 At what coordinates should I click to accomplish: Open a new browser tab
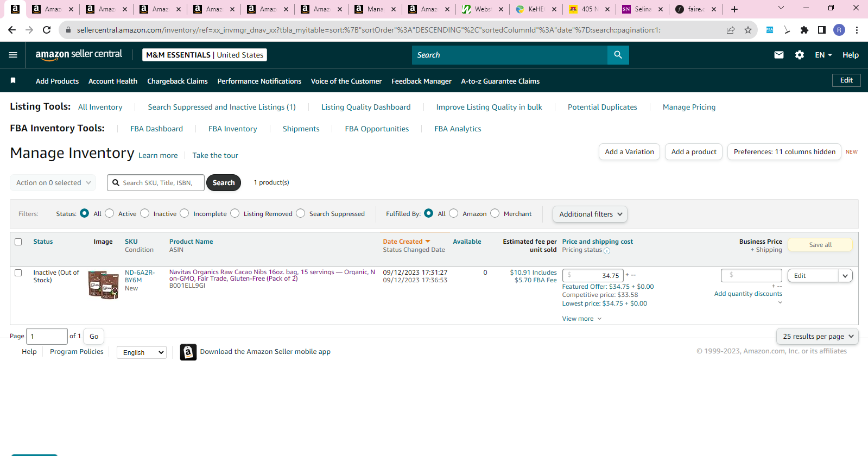(734, 9)
